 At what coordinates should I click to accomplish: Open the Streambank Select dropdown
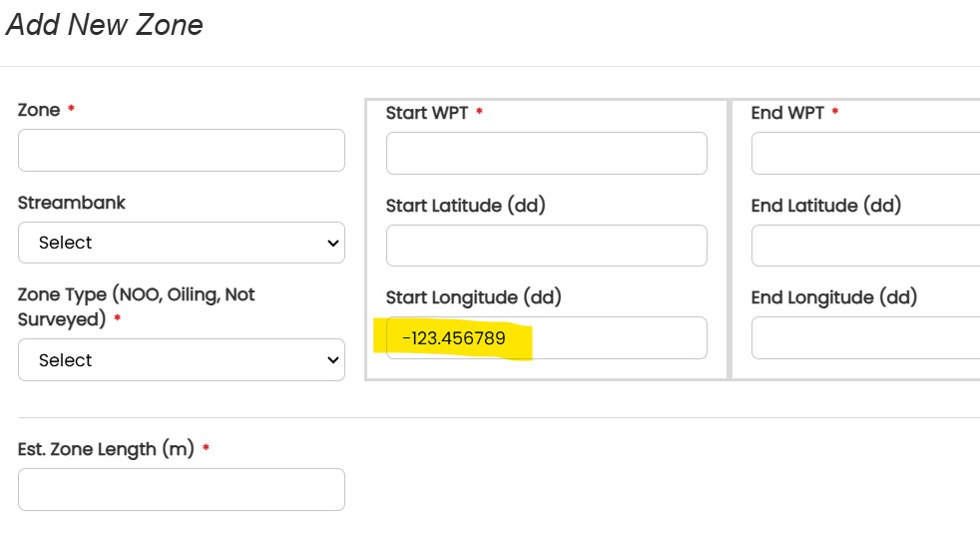pos(182,243)
